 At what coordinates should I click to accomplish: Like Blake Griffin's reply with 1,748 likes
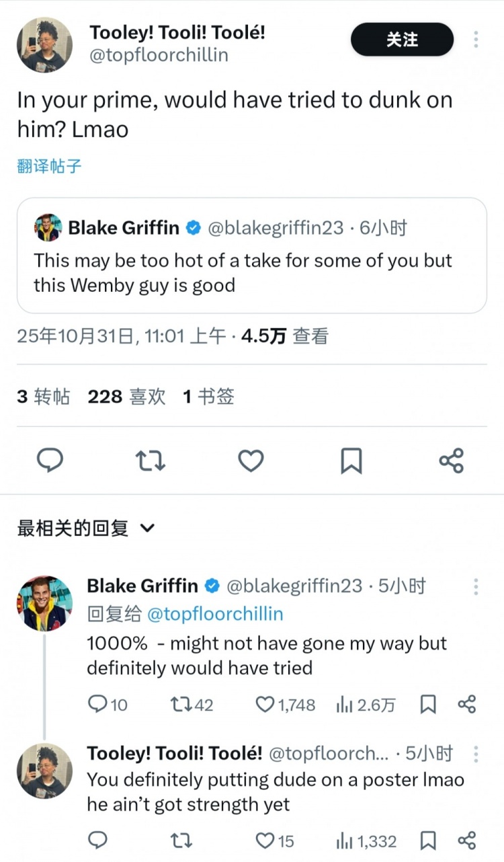click(x=266, y=704)
